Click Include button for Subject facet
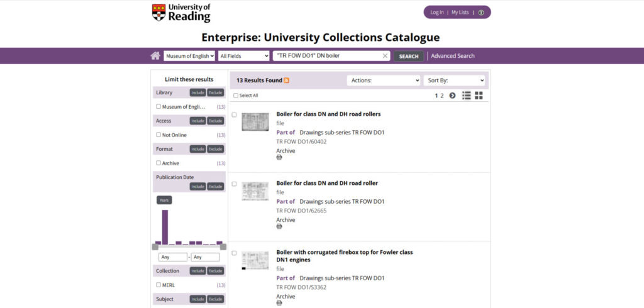This screenshot has width=644, height=308. click(x=198, y=299)
